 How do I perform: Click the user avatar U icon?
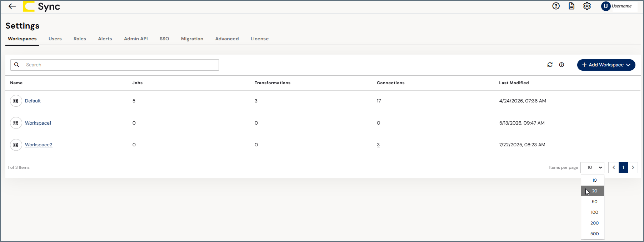click(606, 6)
